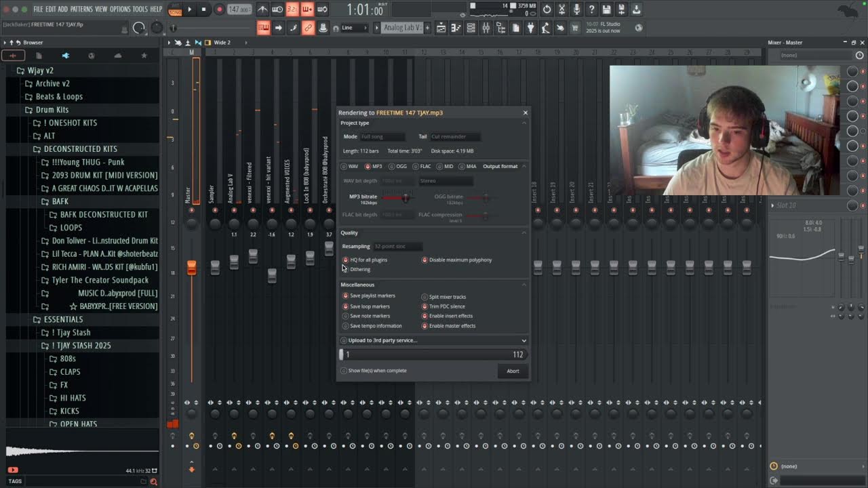Open the Channel rack view icon
868x488 pixels.
click(471, 28)
